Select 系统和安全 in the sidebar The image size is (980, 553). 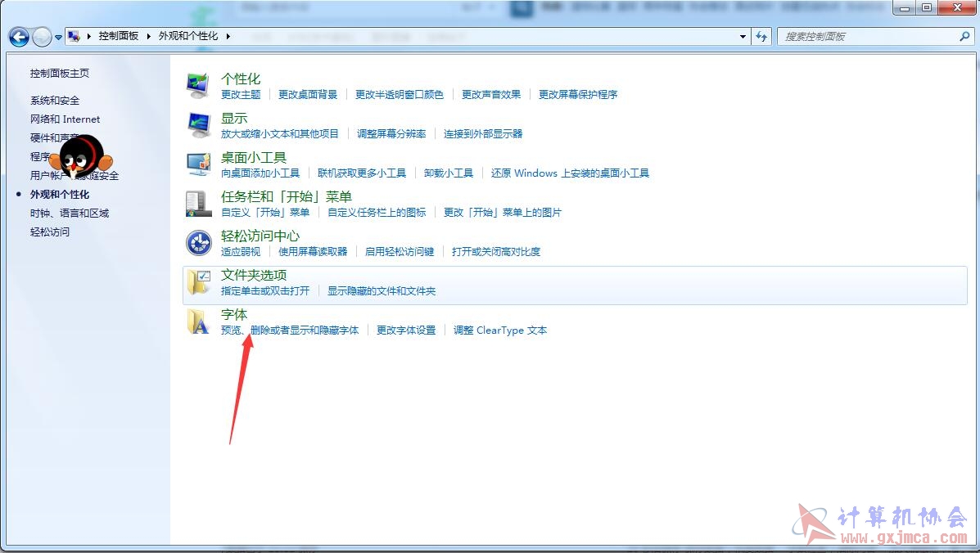click(54, 101)
